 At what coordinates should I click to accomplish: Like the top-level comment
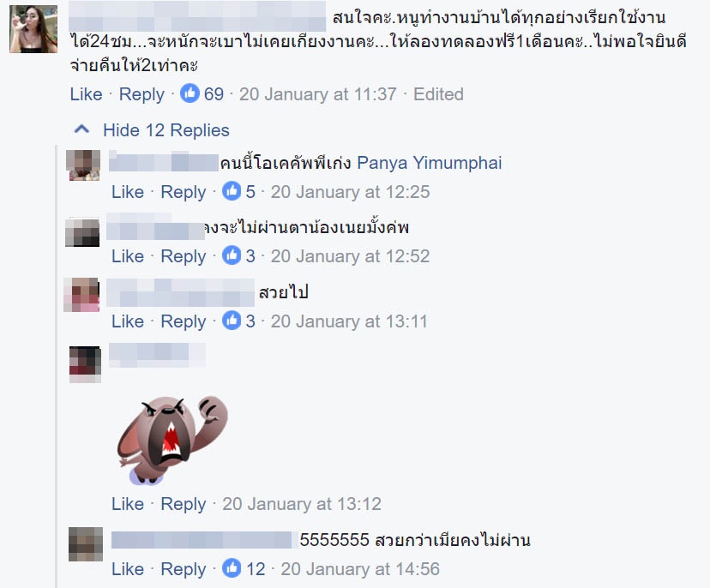pos(86,94)
